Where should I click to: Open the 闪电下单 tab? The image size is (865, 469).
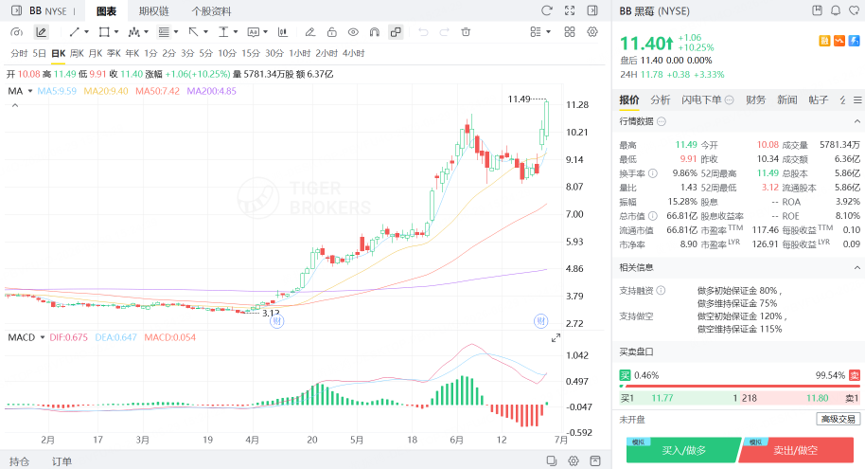pyautogui.click(x=701, y=100)
